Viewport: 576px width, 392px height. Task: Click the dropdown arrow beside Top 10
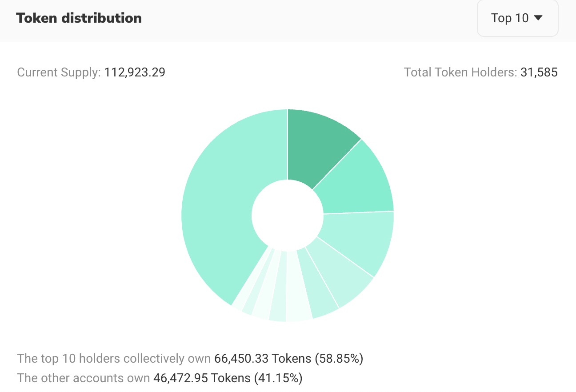[x=538, y=18]
